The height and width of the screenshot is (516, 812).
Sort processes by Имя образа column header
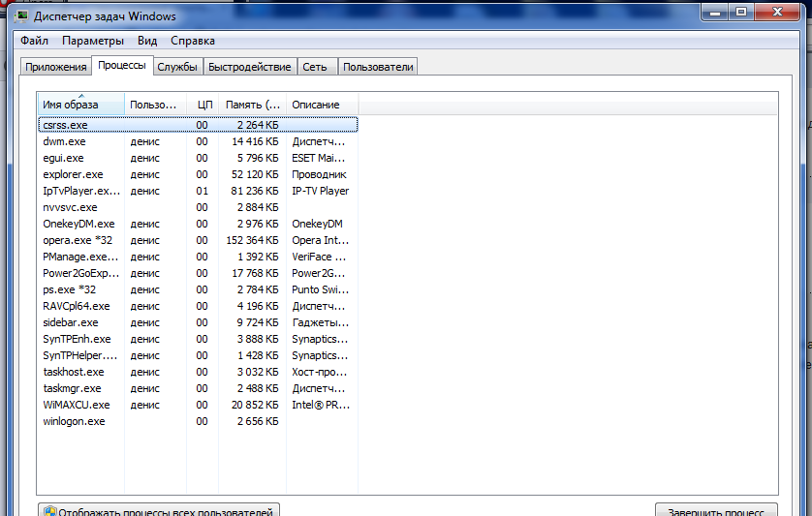pyautogui.click(x=81, y=105)
